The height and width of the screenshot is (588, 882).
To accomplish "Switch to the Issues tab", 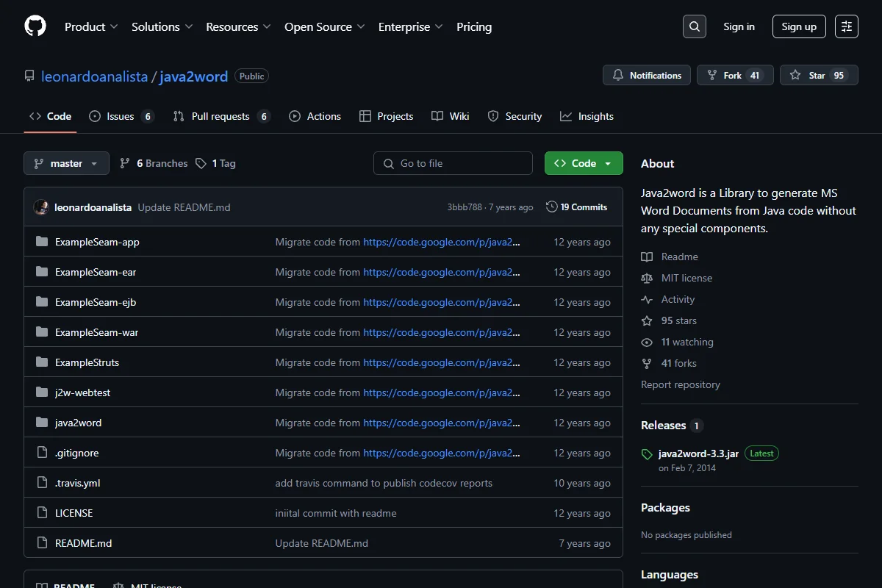I will [x=121, y=116].
